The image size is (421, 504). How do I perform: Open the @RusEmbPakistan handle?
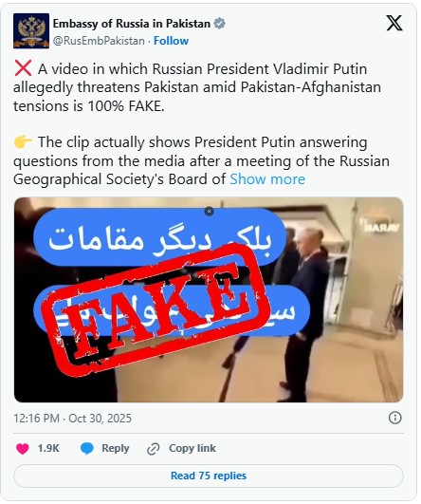[99, 41]
